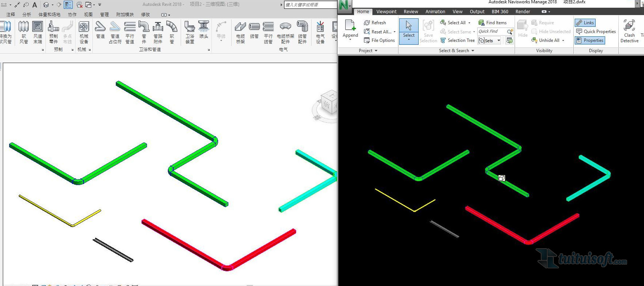Screen dimensions: 644x286
Task: Click the Append file icon
Action: click(350, 26)
